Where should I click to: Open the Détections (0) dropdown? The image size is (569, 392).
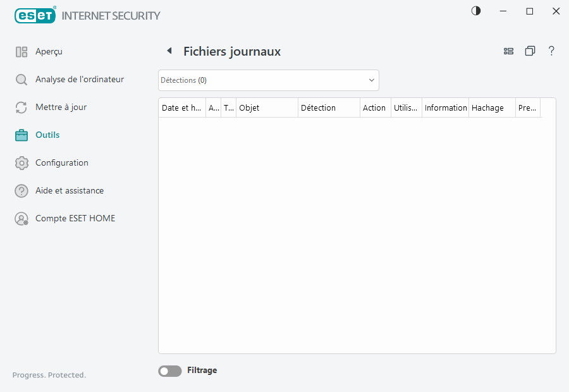pos(268,80)
